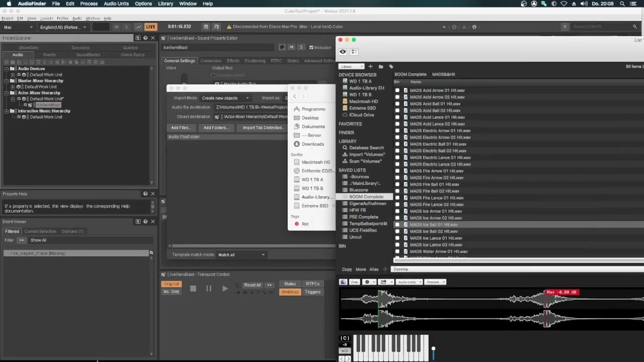Click the gear settings dropdown above the waveform

pyautogui.click(x=368, y=282)
